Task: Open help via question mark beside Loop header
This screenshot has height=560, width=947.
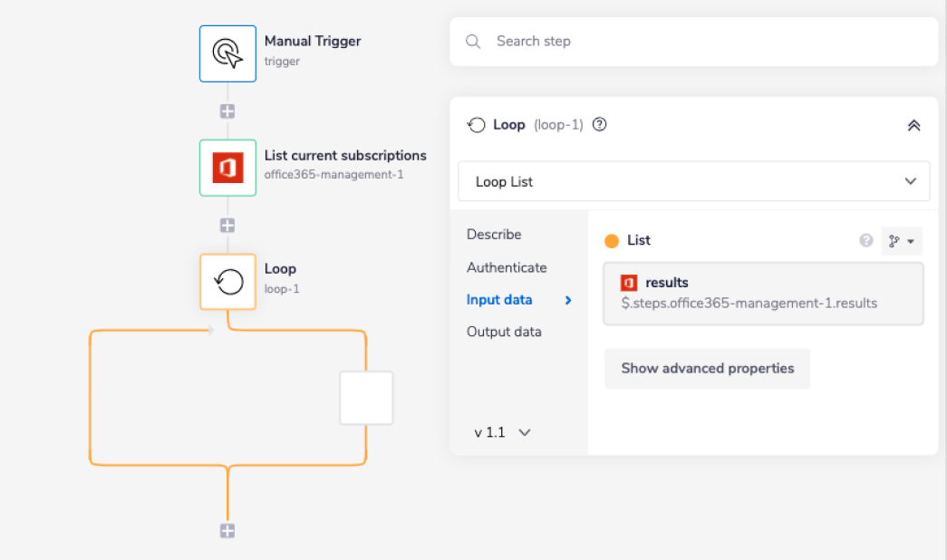Action: click(599, 124)
